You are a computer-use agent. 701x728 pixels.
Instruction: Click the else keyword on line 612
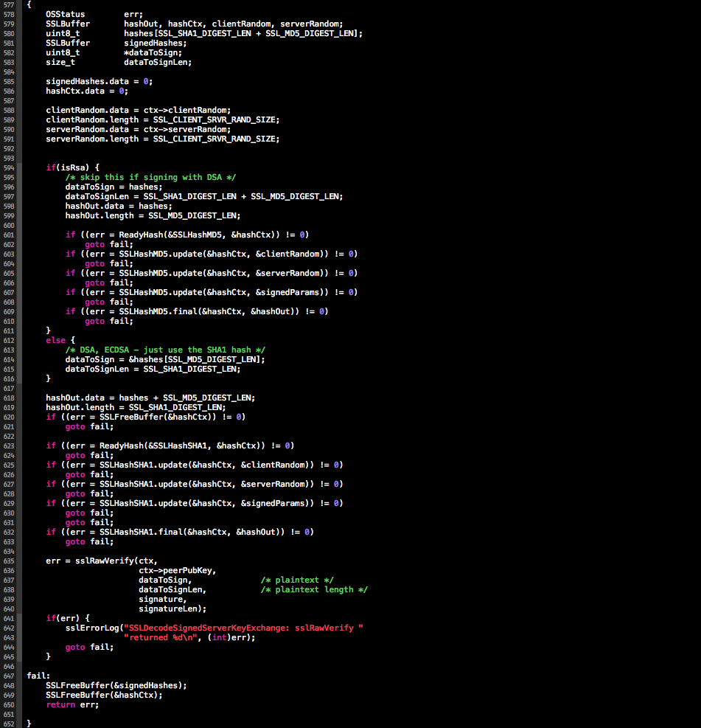pyautogui.click(x=55, y=340)
